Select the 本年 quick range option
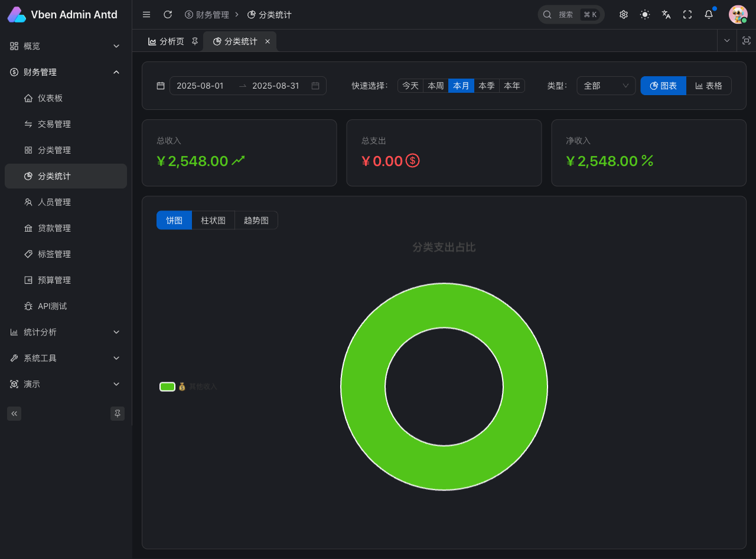 [511, 86]
